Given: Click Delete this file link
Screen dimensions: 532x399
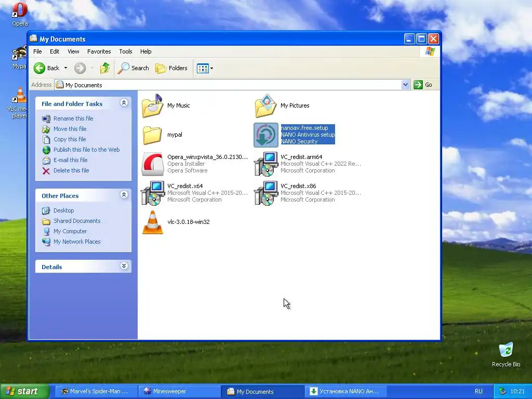Looking at the screenshot, I should click(x=71, y=170).
